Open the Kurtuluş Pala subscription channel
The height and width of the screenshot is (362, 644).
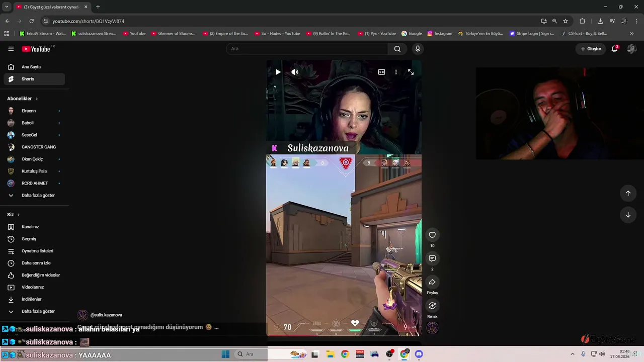pos(34,171)
